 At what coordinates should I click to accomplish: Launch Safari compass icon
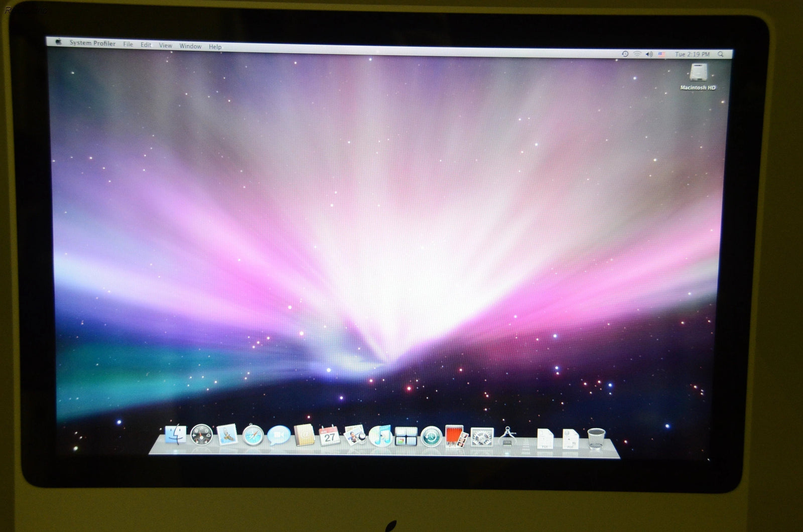tap(253, 435)
